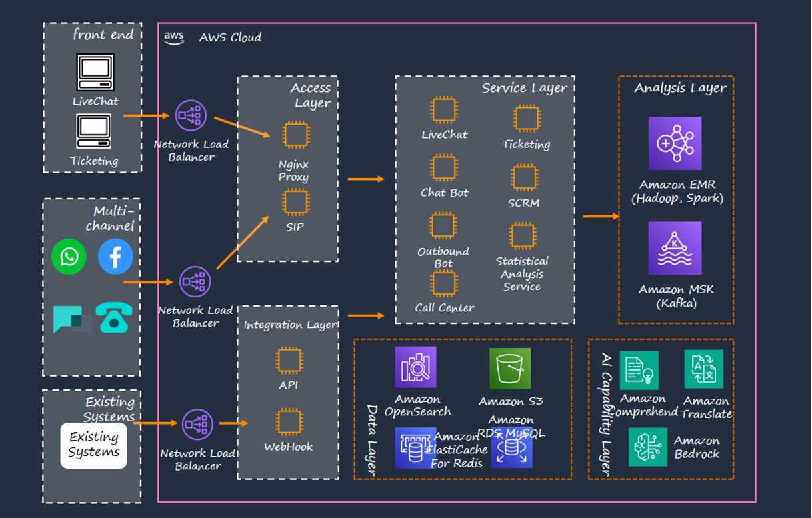Click the teal telephone icon

coord(114,317)
